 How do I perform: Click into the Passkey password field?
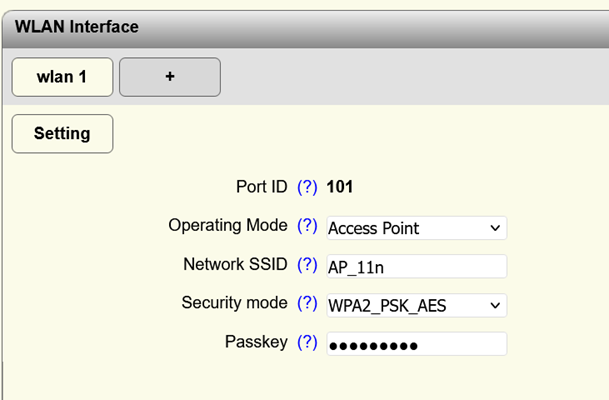pos(416,344)
